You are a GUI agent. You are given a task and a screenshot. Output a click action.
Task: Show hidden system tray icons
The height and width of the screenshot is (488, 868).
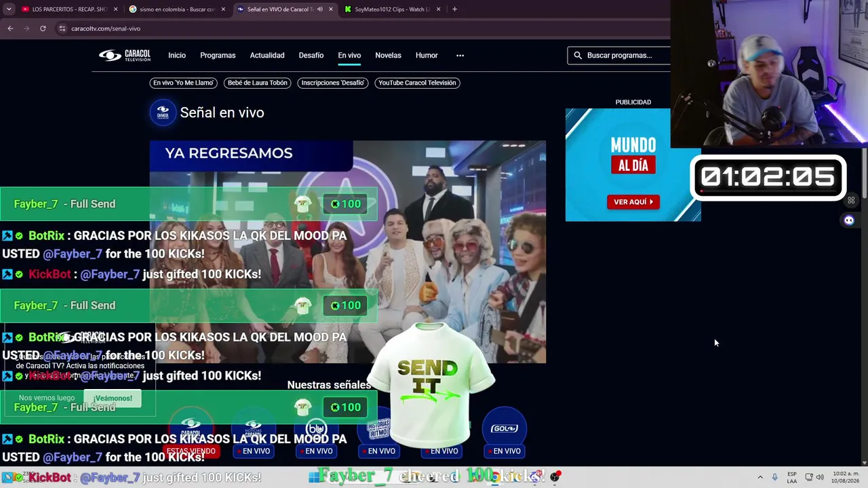pyautogui.click(x=760, y=477)
